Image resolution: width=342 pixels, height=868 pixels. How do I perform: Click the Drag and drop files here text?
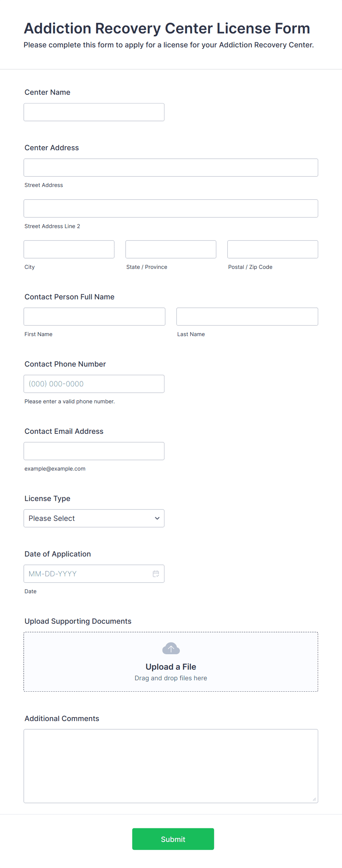171,678
